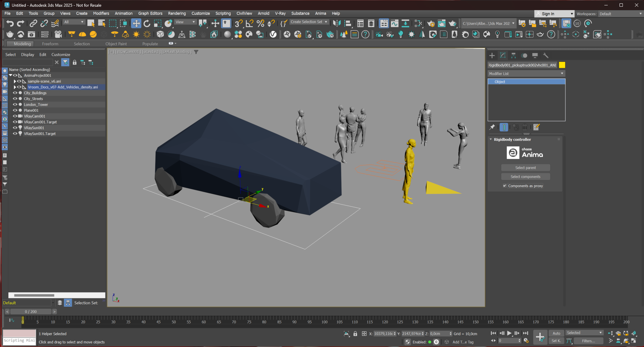Click the object name field
This screenshot has height=347, width=644.
click(522, 65)
